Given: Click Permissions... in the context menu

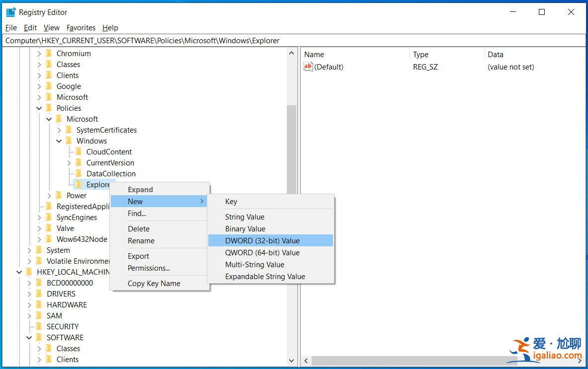Looking at the screenshot, I should tap(149, 268).
